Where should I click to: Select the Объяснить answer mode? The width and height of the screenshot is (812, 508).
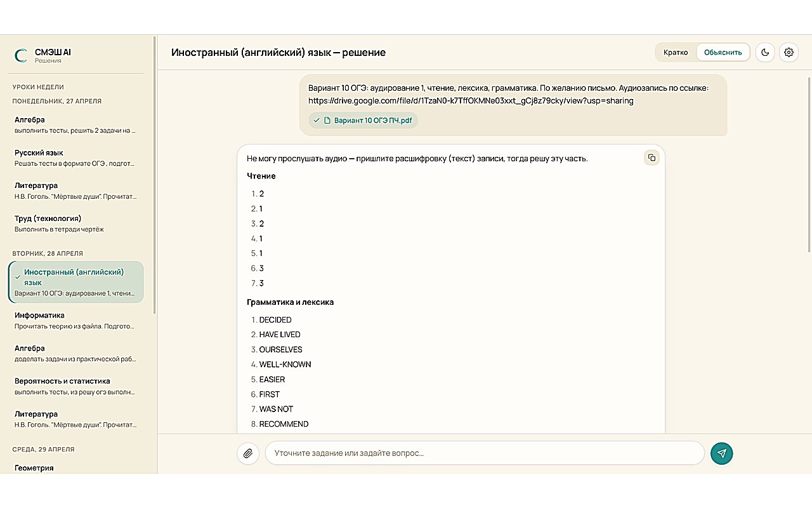(x=723, y=52)
